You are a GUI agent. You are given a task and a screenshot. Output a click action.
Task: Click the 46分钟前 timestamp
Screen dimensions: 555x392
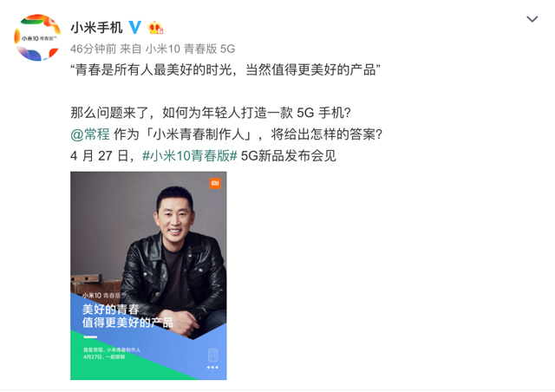[x=93, y=49]
